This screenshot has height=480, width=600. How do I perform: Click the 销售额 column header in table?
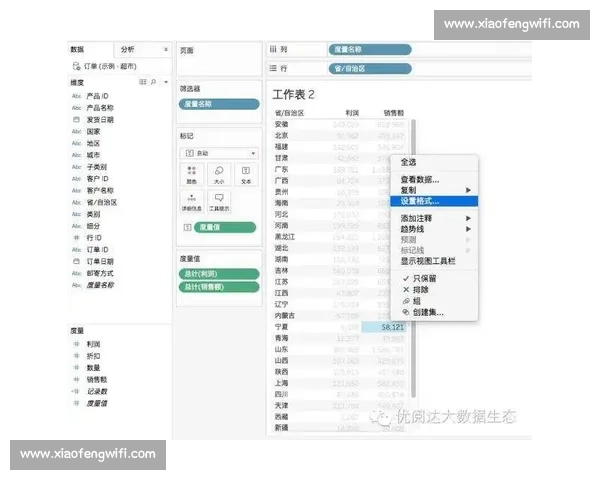pos(394,113)
